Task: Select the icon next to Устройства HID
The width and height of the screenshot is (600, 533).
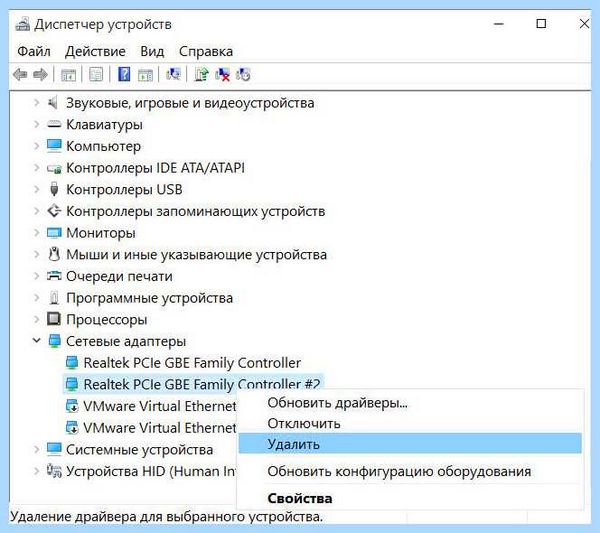Action: point(54,471)
